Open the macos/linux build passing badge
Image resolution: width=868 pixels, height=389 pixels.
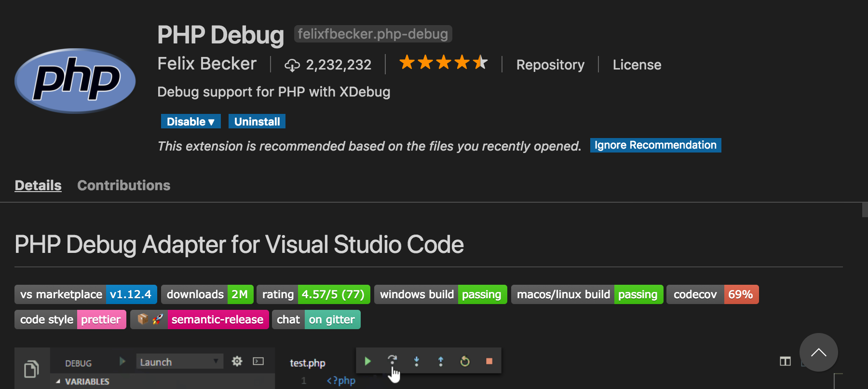pos(587,294)
